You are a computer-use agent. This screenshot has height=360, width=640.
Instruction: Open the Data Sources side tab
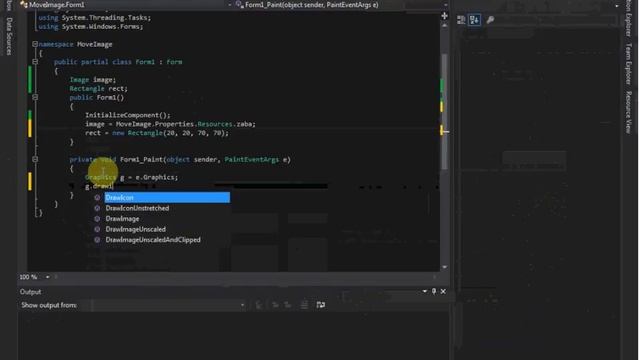(9, 36)
